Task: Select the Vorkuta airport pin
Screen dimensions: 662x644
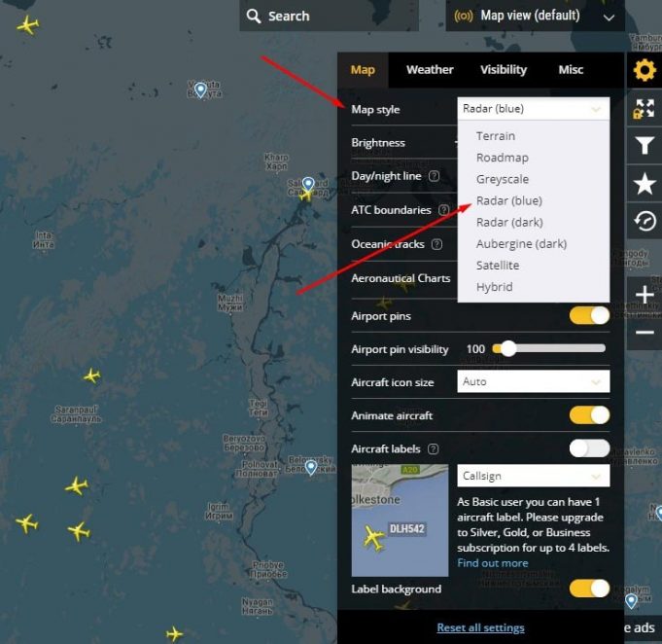Action: (200, 89)
